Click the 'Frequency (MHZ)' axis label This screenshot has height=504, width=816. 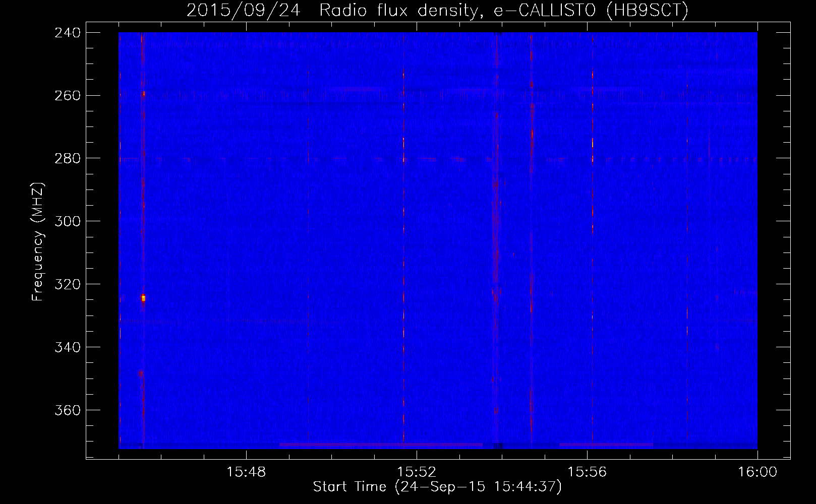click(x=38, y=242)
